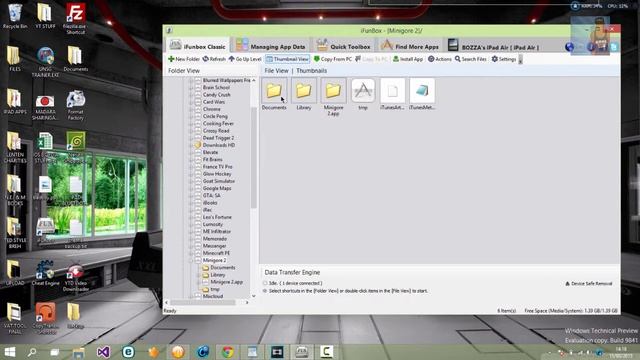This screenshot has height=360, width=640.
Task: Open iFunBox Settings
Action: 504,59
